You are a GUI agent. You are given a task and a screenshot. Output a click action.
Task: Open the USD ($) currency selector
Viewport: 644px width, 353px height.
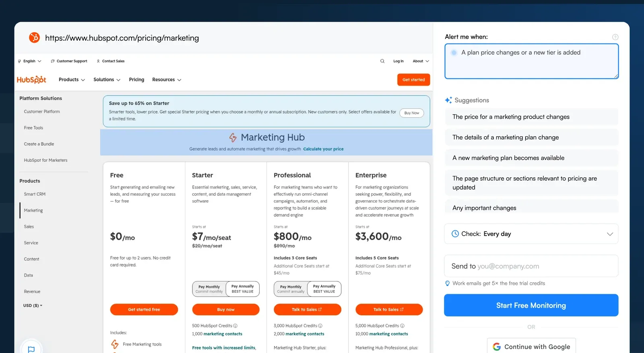click(33, 306)
